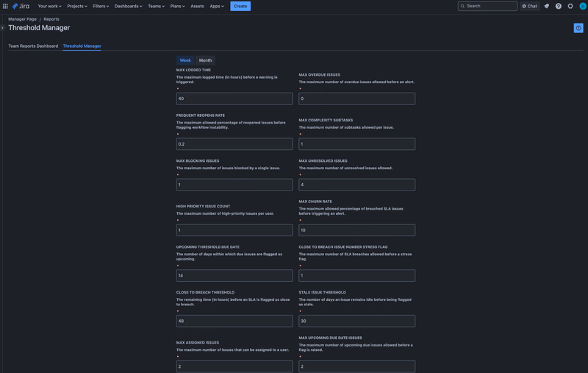The width and height of the screenshot is (588, 373).
Task: Select the Month period toggle
Action: [x=205, y=60]
